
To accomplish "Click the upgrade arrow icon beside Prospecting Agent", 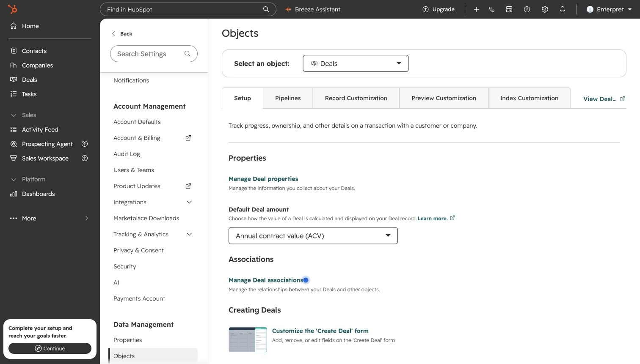I will tap(85, 144).
